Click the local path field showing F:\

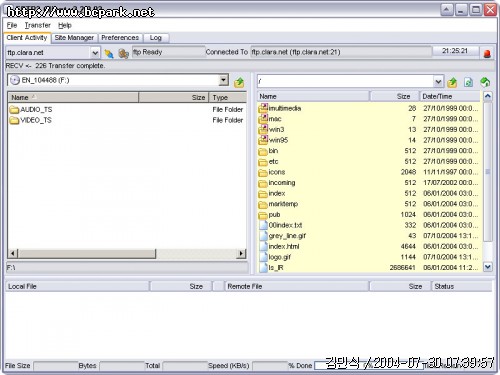[127, 268]
